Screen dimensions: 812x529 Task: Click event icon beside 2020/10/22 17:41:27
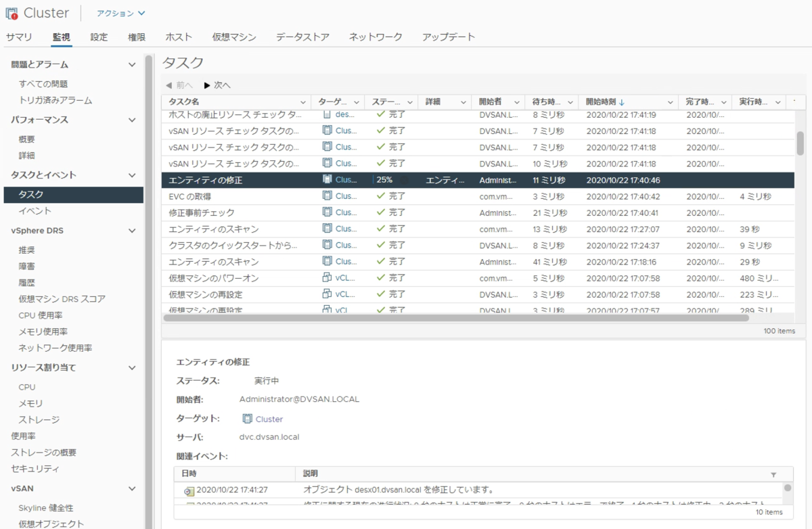[x=189, y=491]
